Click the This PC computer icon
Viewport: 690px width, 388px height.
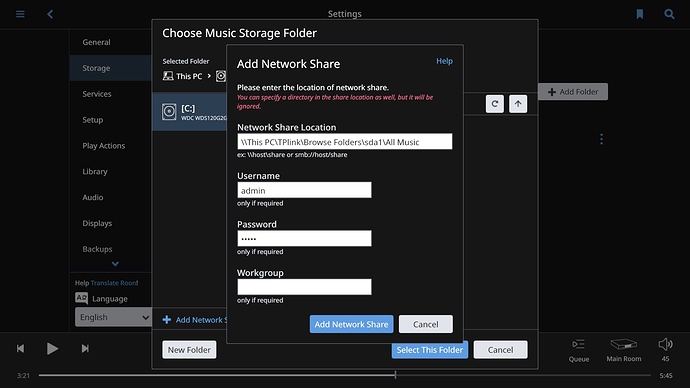tap(168, 76)
